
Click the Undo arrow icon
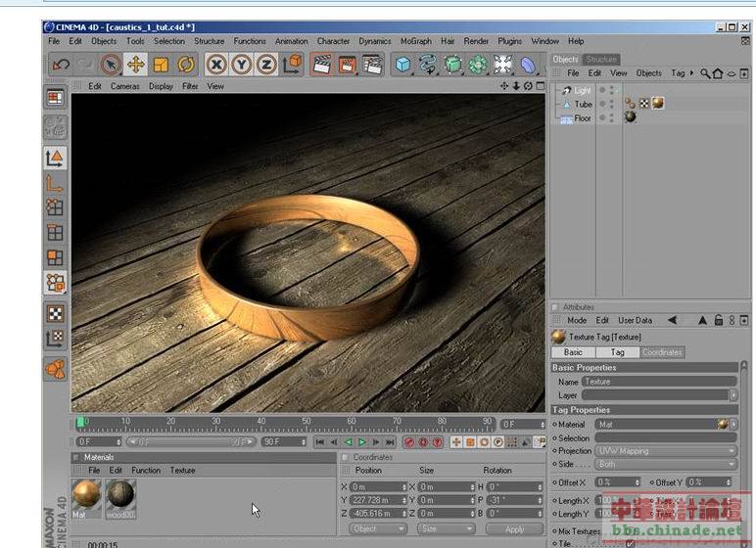click(61, 65)
